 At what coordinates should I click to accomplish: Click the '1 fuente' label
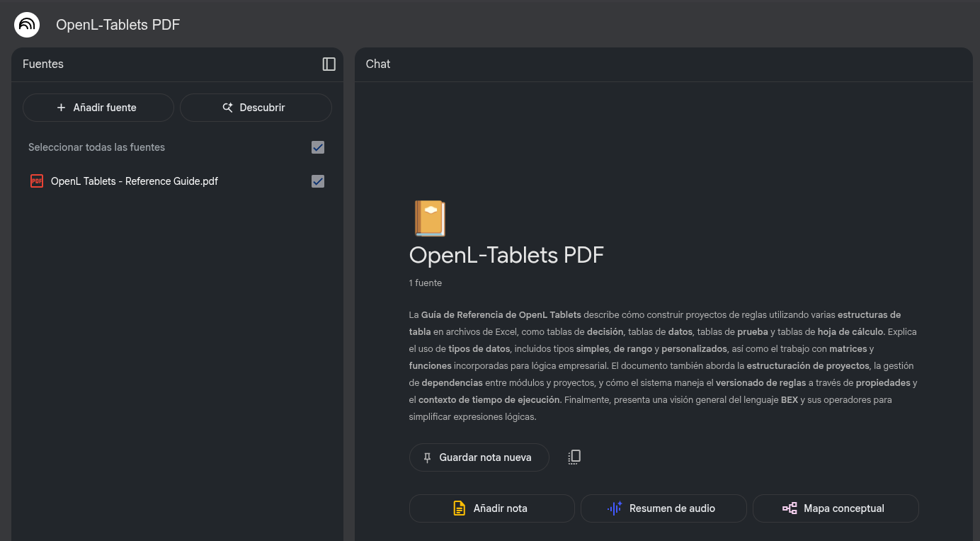pyautogui.click(x=426, y=283)
